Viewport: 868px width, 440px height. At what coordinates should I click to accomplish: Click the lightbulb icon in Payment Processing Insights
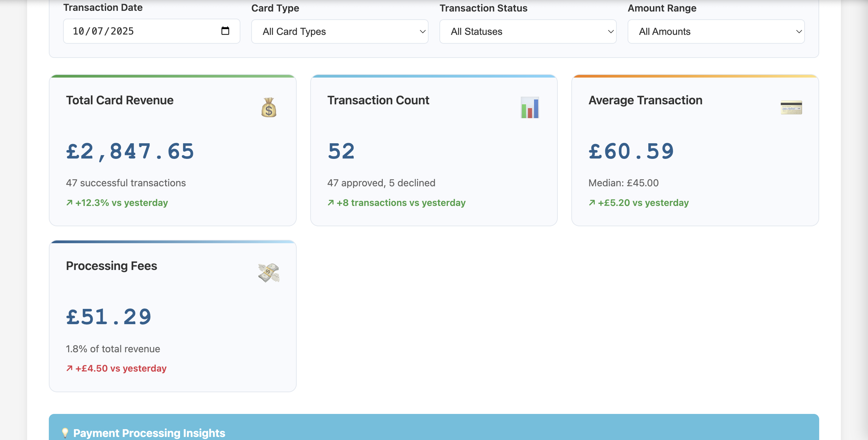(65, 433)
